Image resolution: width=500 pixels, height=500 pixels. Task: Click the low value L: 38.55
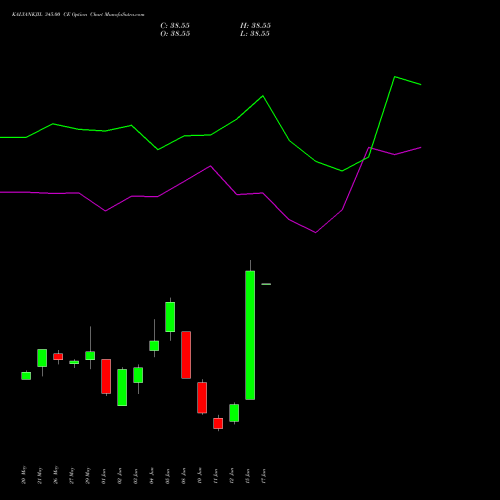[x=255, y=34]
